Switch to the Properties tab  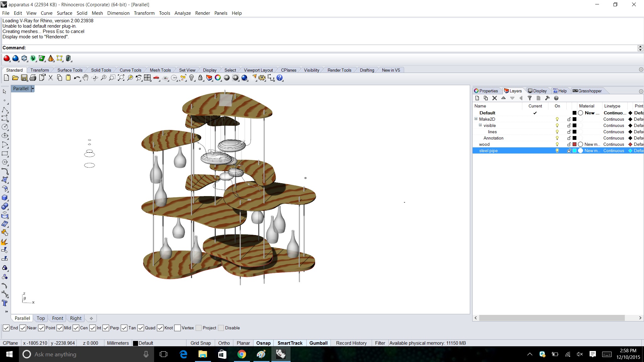click(x=487, y=91)
